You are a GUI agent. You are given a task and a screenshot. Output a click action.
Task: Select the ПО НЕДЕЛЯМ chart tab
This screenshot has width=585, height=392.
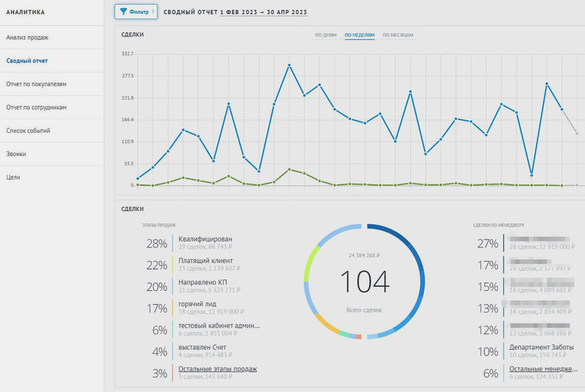[359, 35]
